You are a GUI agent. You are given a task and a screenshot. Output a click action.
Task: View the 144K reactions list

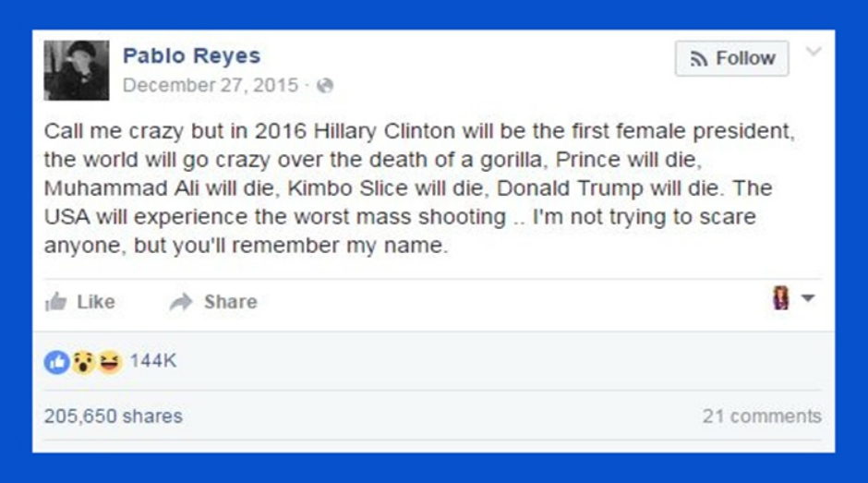pos(152,361)
